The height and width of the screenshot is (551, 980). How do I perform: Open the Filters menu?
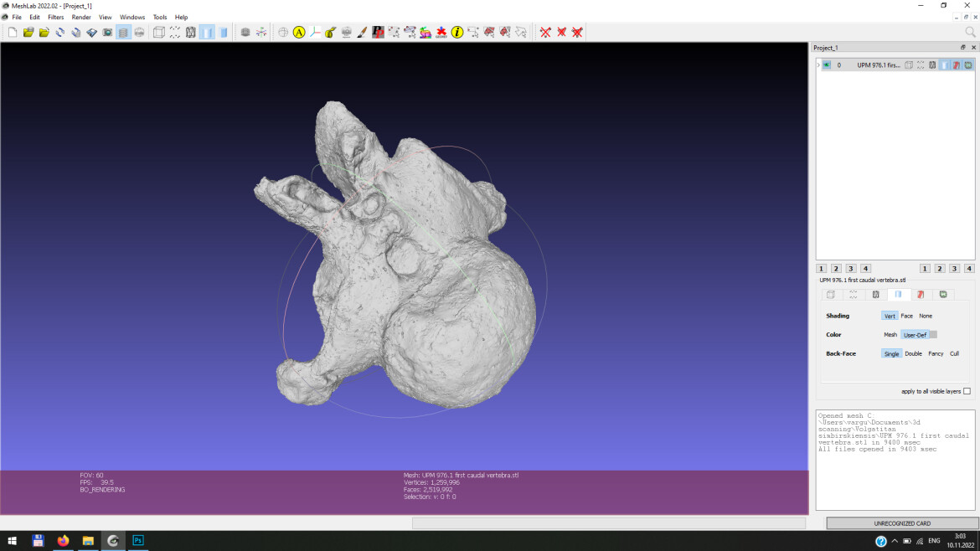[55, 17]
